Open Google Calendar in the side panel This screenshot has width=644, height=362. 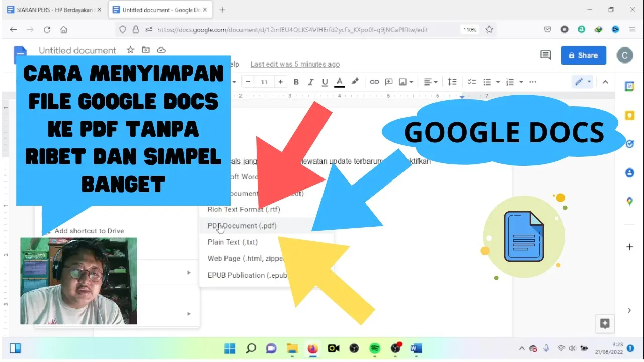[x=629, y=86]
